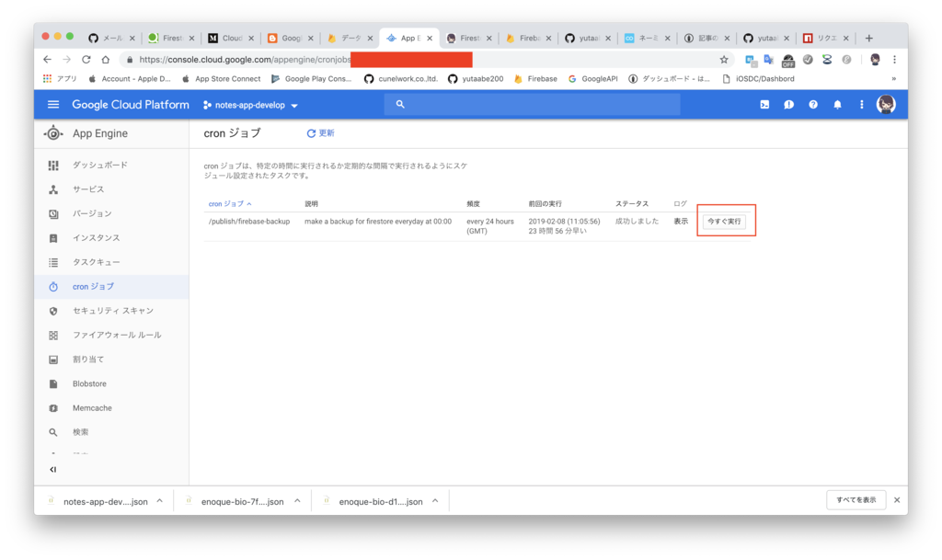Open the ファイアウォール ルール sidebar item
This screenshot has height=560, width=942.
[111, 335]
